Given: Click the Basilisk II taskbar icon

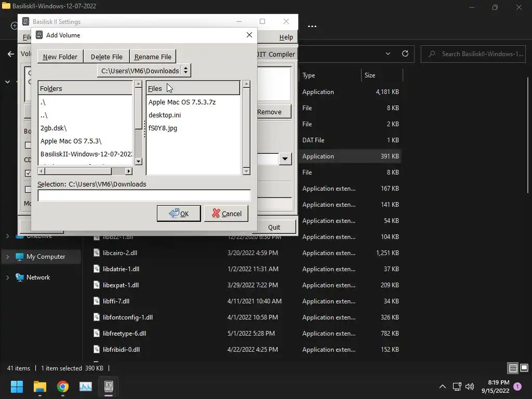Looking at the screenshot, I should tap(109, 387).
